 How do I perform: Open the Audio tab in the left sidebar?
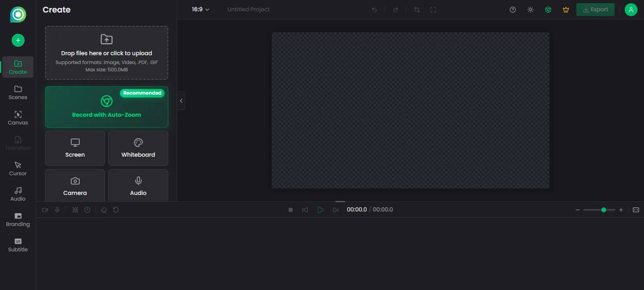coord(18,194)
